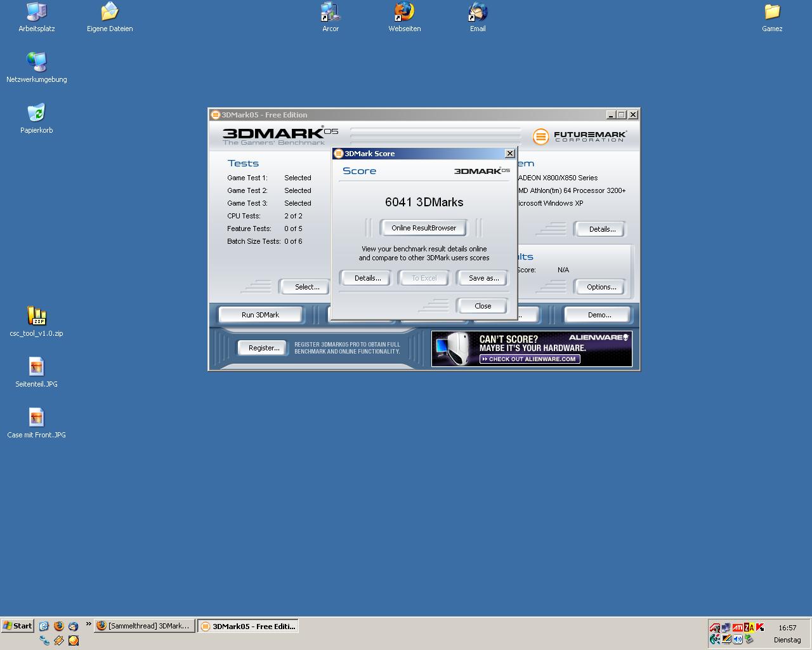Screen dimensions: 812x650
Task: Open Options... in Results section
Action: 601,287
